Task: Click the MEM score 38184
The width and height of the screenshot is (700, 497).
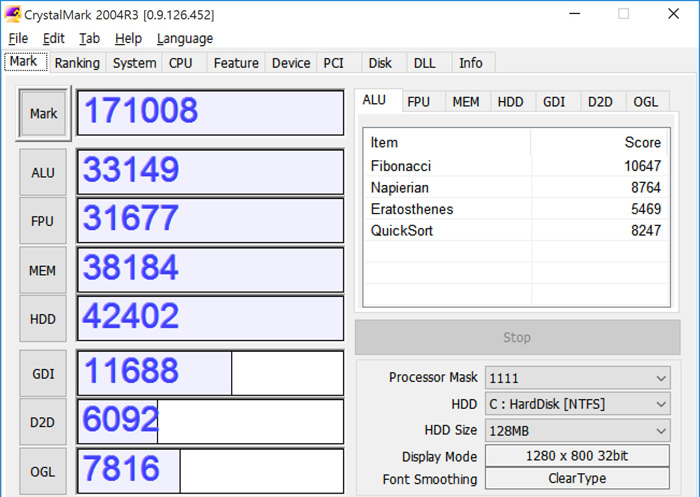Action: pos(210,270)
